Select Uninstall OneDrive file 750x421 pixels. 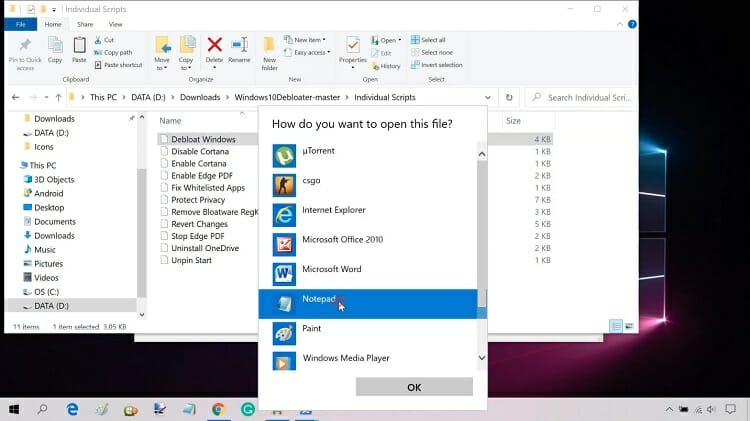(205, 248)
